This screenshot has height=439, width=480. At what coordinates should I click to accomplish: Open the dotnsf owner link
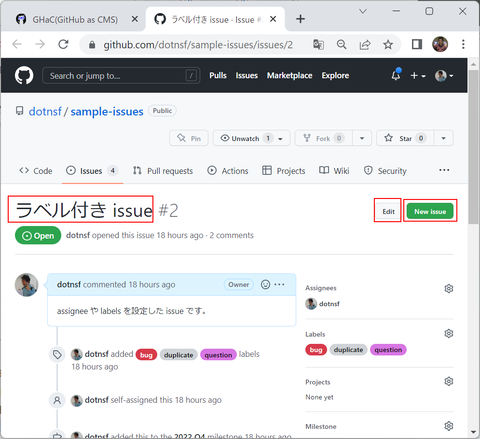point(45,111)
